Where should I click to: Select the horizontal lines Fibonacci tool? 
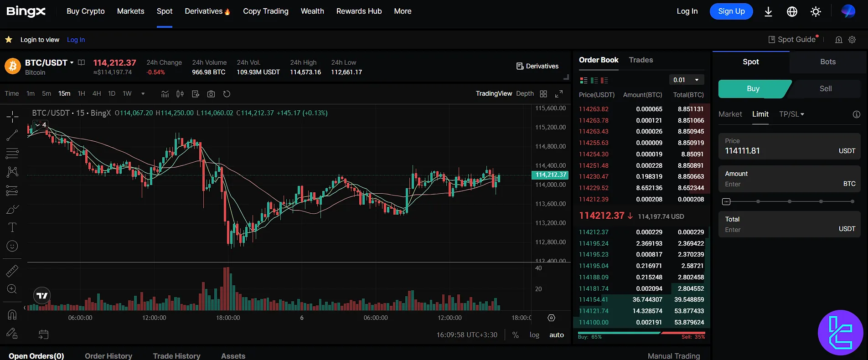[x=12, y=154]
